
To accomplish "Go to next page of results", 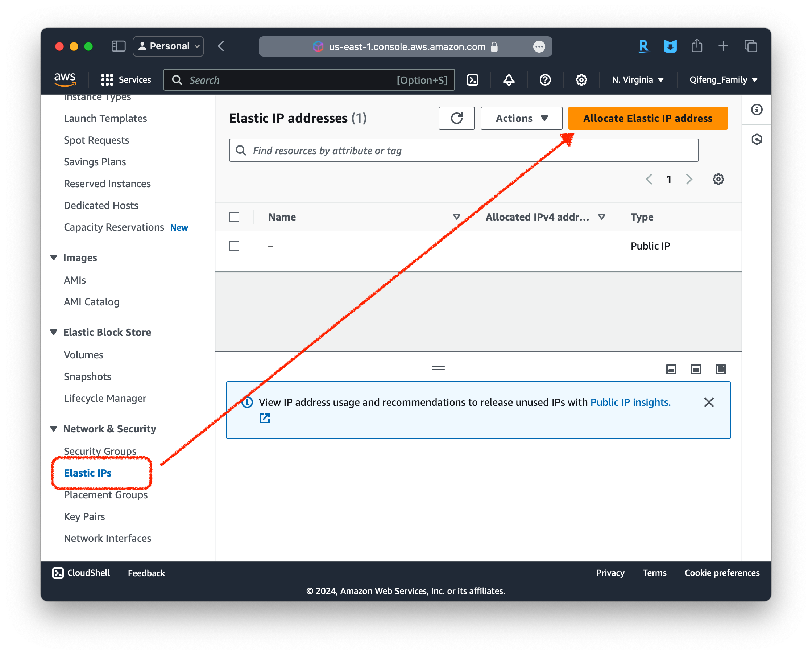I will point(689,179).
